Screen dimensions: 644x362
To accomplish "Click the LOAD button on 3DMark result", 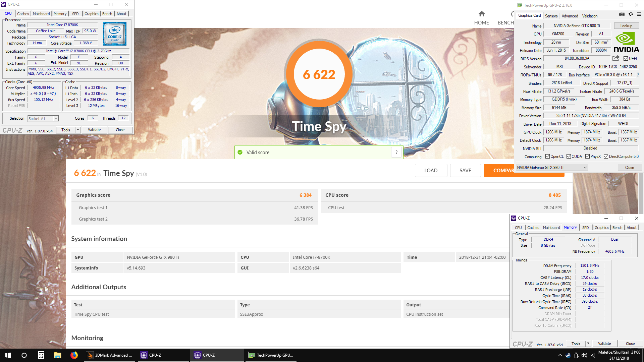I will (x=431, y=170).
